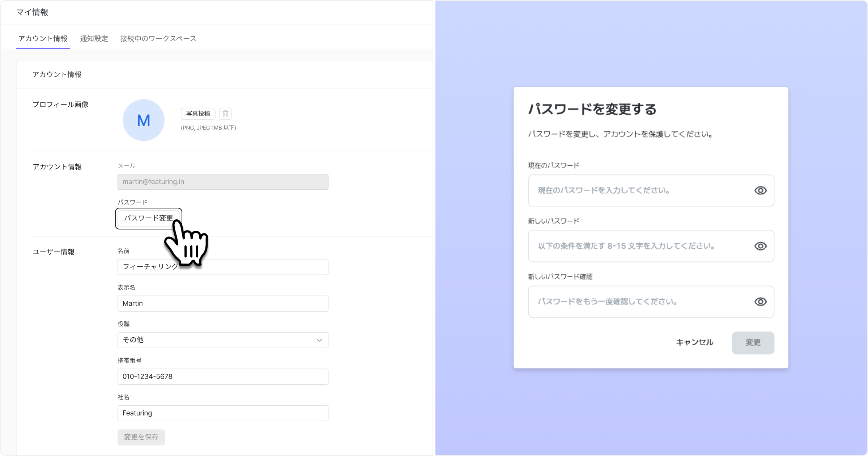Click the trash icon beside 写真投稿
868x456 pixels.
(225, 114)
